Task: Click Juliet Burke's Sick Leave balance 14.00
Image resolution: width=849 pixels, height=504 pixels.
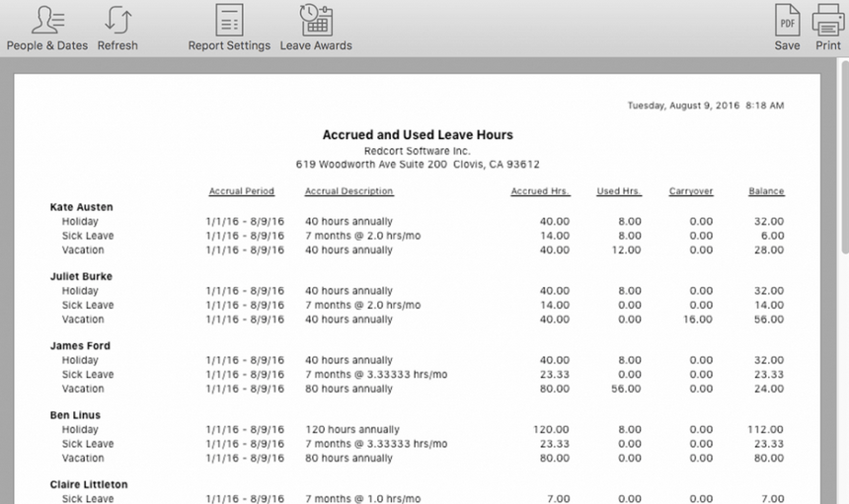Action: (769, 305)
